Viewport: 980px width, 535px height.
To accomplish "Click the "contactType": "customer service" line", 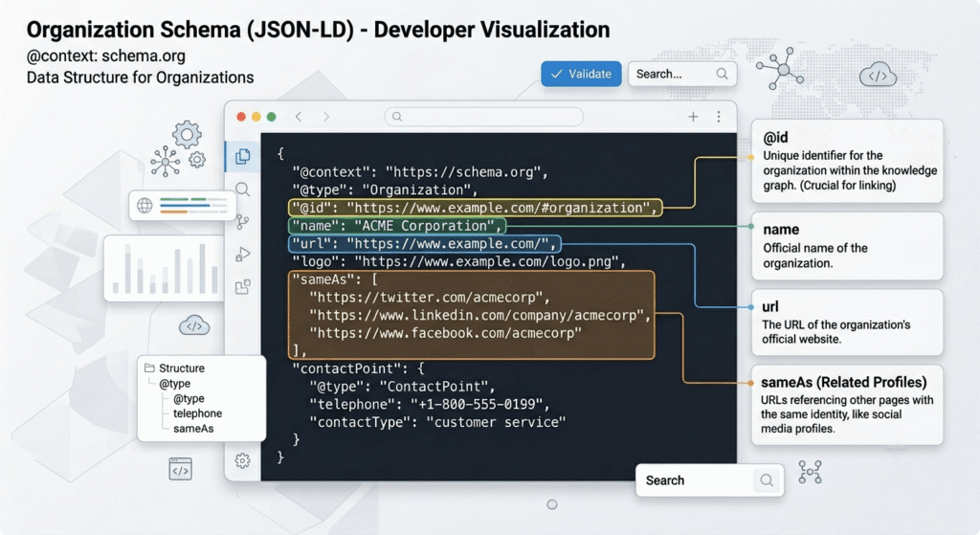I will pyautogui.click(x=436, y=422).
